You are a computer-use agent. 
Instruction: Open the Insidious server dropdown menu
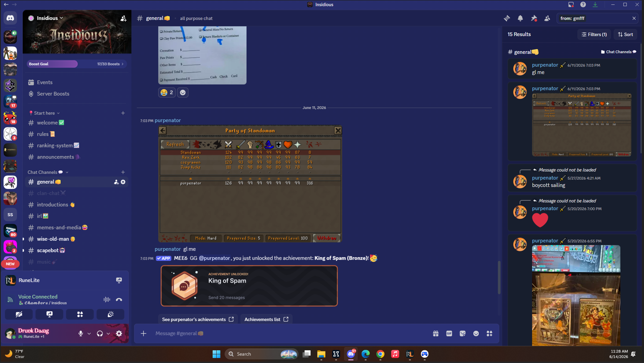[x=50, y=18]
